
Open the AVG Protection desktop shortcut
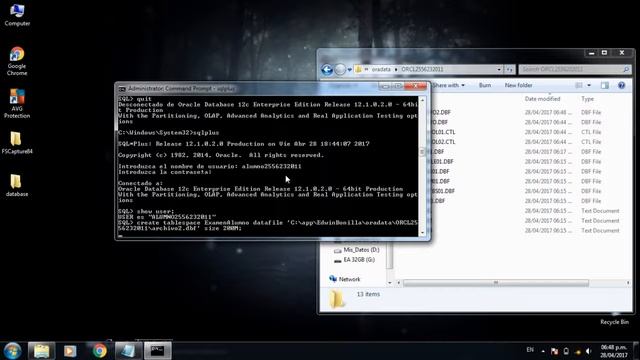17,103
